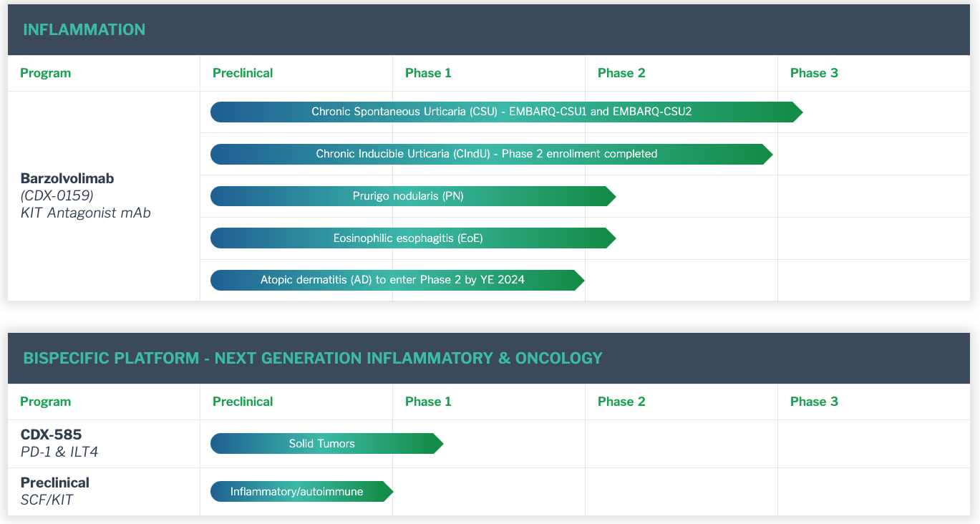The width and height of the screenshot is (980, 524).
Task: Click the SCF/KIT label
Action: (x=47, y=500)
